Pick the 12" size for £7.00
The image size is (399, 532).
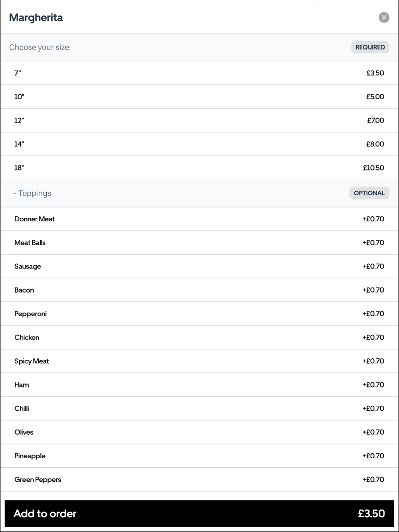click(x=199, y=120)
